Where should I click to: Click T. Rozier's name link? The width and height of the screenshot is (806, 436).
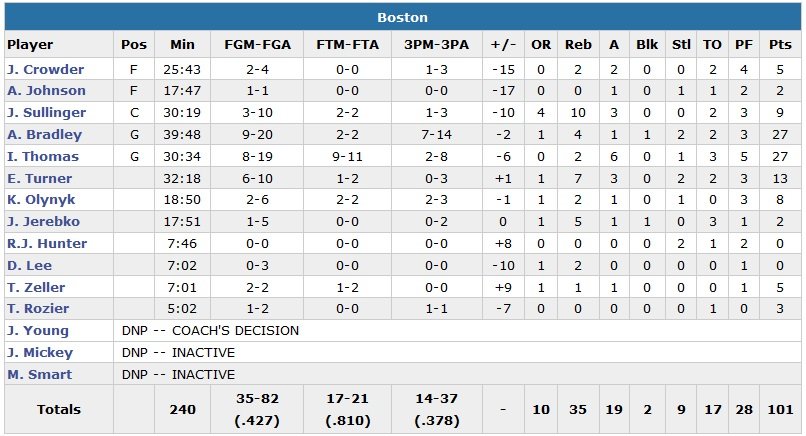38,309
